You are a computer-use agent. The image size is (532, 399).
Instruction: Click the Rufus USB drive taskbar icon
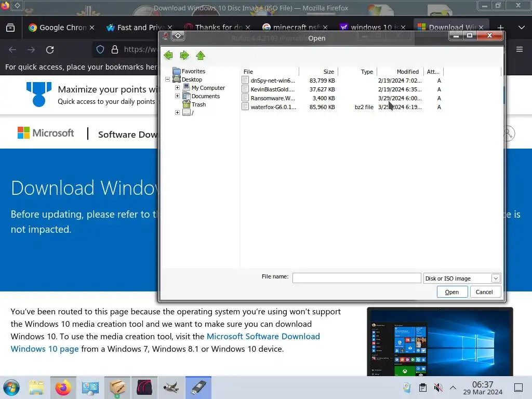[x=198, y=388]
